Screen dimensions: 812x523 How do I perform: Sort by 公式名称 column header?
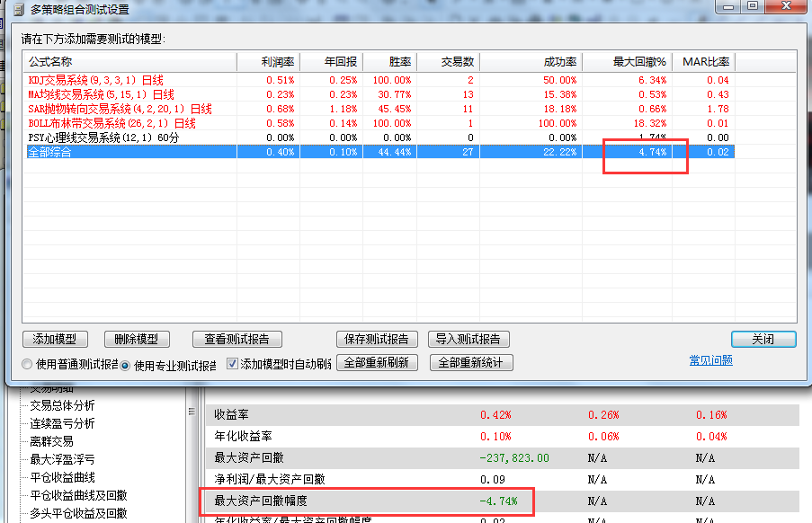[129, 62]
